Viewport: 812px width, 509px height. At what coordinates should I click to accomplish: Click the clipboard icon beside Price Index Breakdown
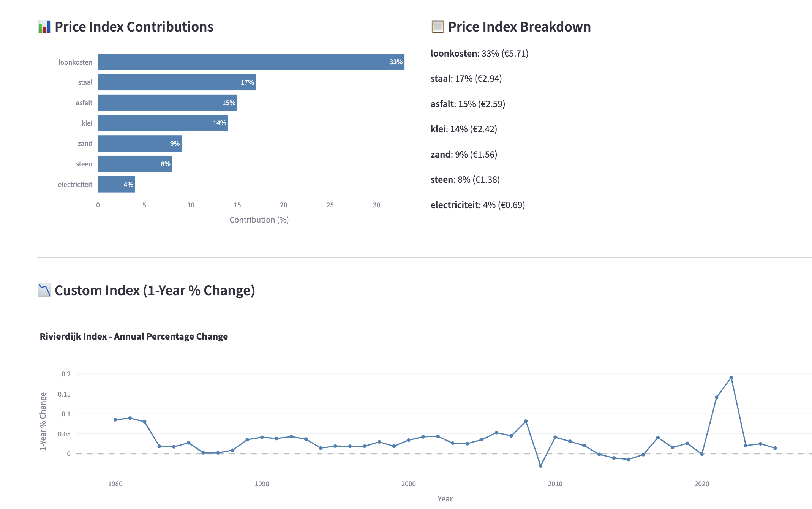(x=438, y=27)
